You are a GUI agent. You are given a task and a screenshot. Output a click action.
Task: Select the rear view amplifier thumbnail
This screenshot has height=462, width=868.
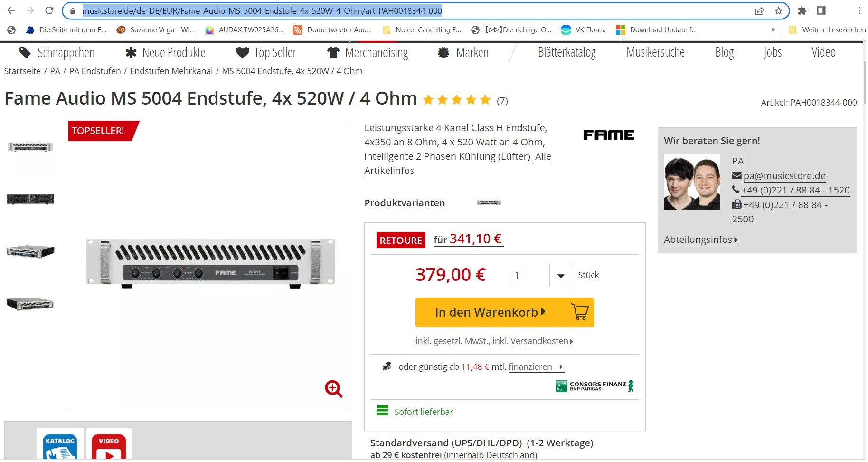click(30, 199)
